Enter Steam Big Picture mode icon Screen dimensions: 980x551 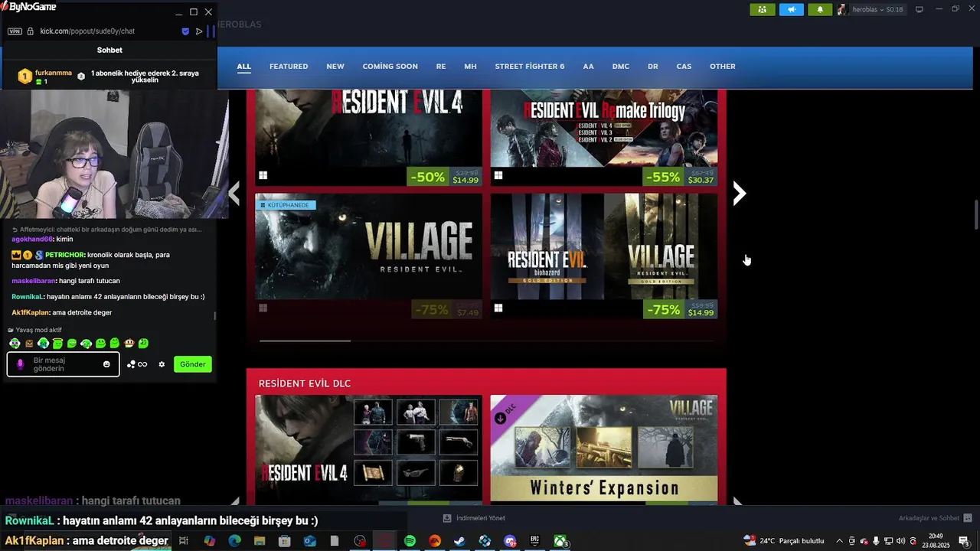tap(920, 9)
